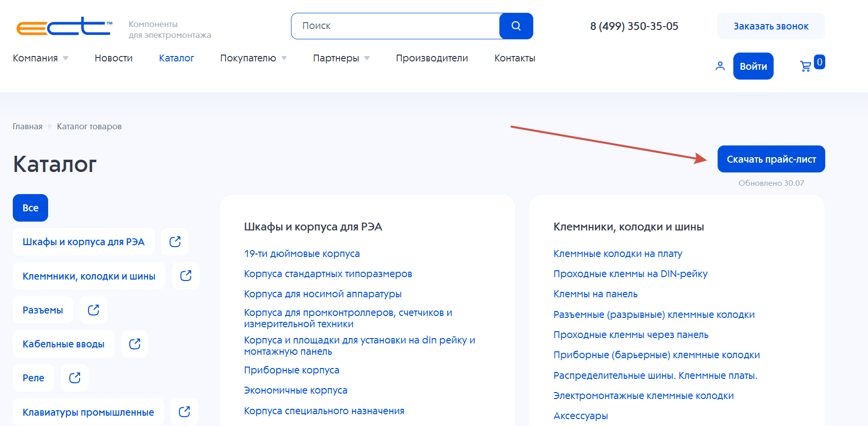Select Клеммники, колодки и шины filter
This screenshot has height=426, width=868.
89,276
